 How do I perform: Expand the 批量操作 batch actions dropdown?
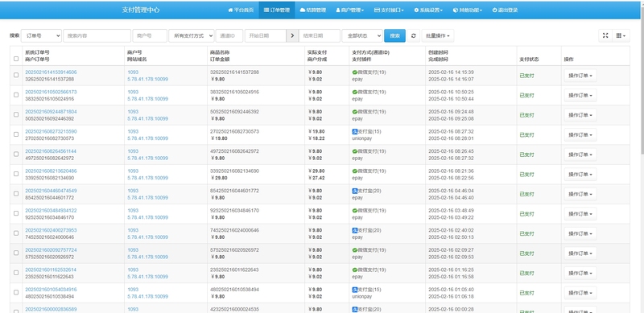coord(437,35)
